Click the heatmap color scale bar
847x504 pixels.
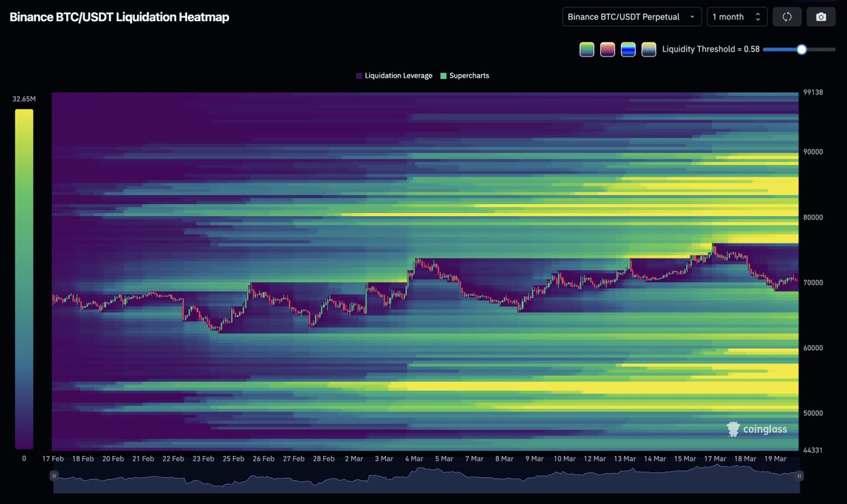(x=24, y=278)
